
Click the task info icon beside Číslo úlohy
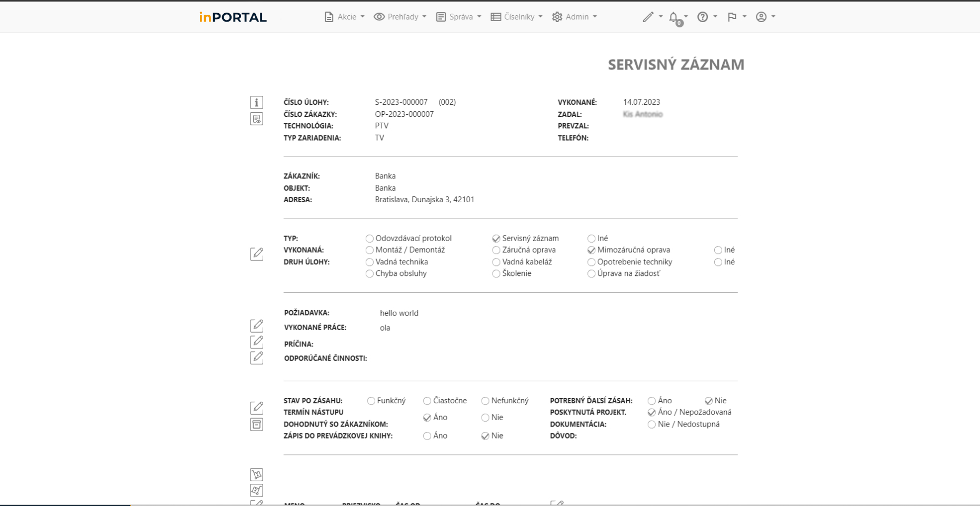tap(256, 102)
